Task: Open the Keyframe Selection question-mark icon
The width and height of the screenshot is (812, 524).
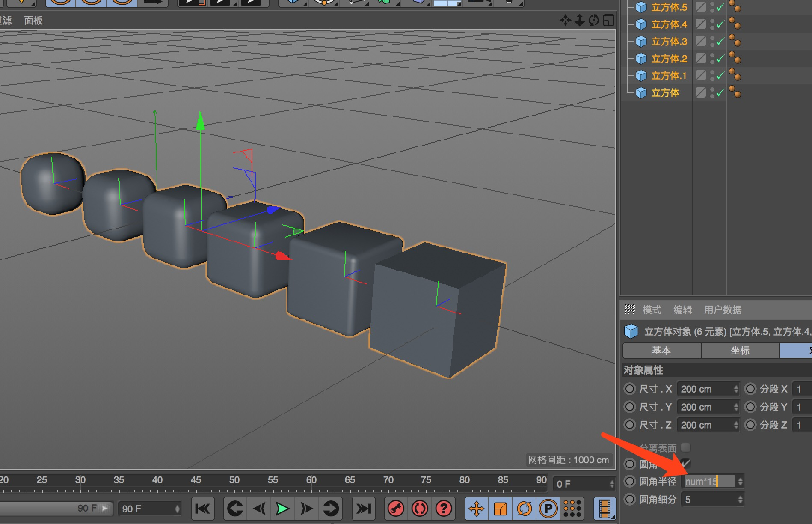Action: click(x=444, y=509)
